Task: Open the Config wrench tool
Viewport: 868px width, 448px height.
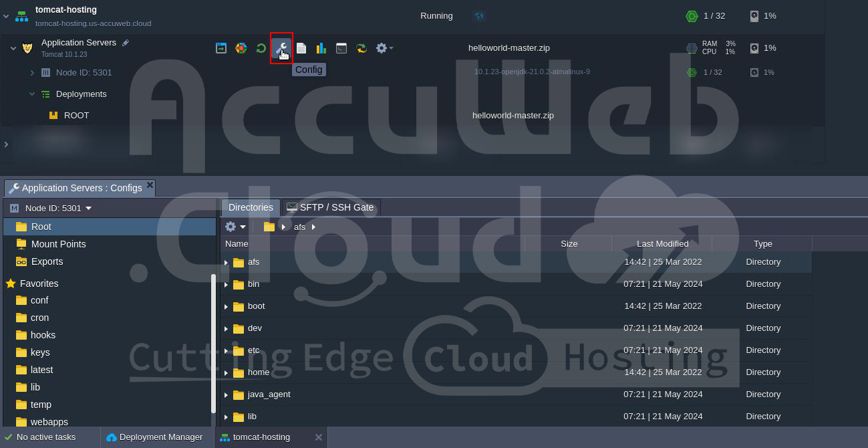Action: coord(281,48)
